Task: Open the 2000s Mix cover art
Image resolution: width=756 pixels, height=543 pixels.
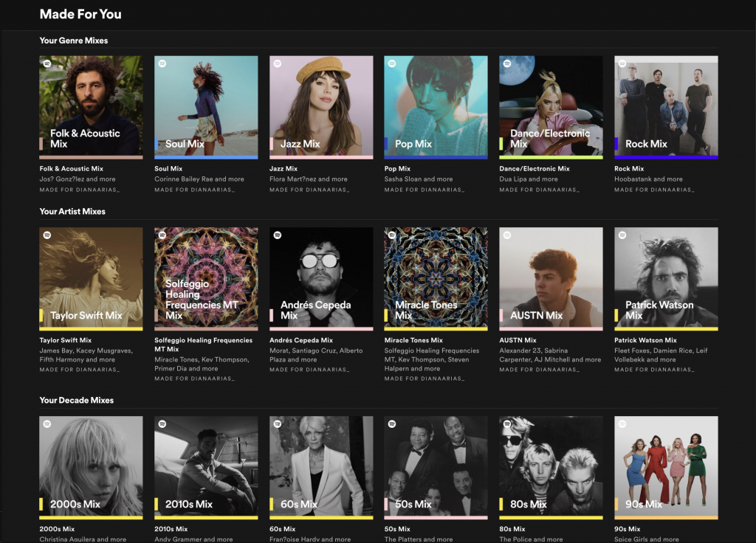Action: click(91, 468)
